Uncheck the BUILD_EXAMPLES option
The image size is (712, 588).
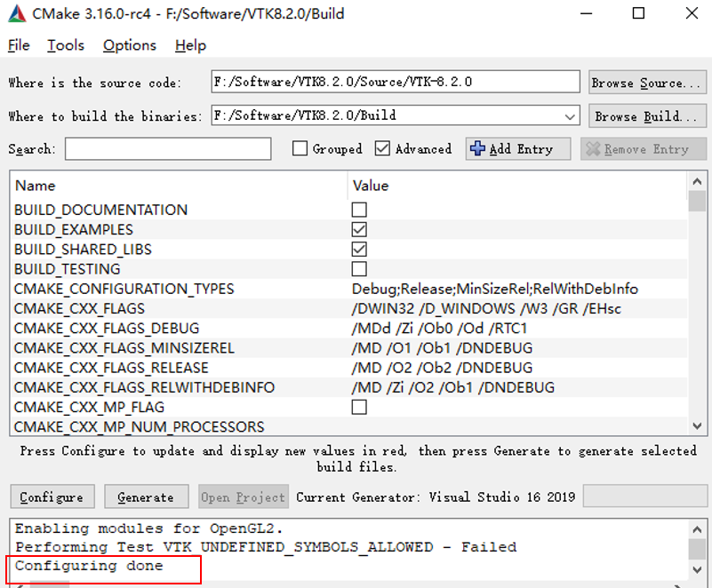[x=359, y=229]
